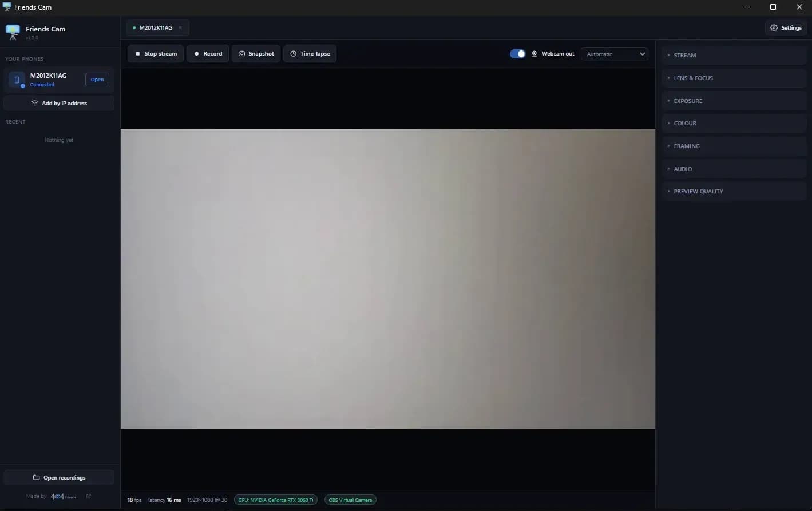Open recordings folder

(x=59, y=477)
